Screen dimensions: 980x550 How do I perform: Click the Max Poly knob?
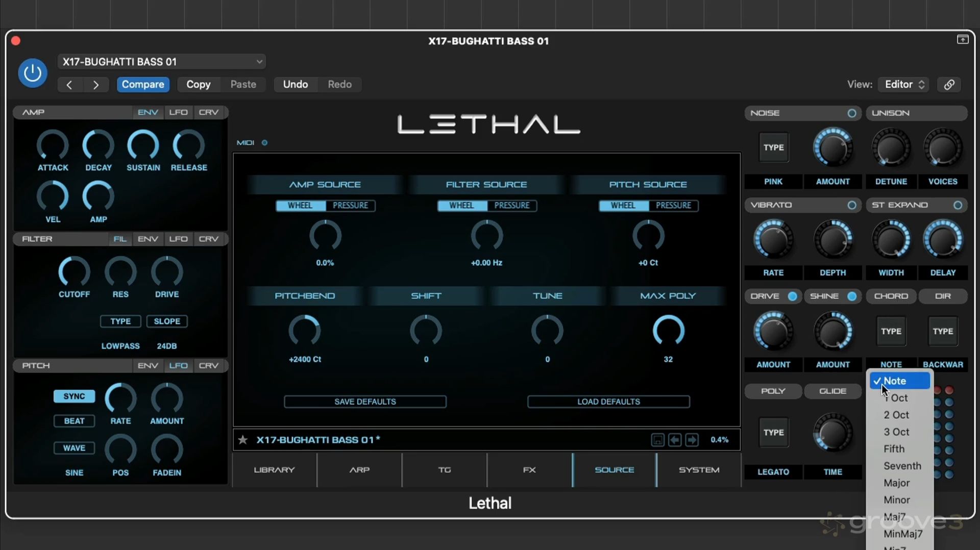668,331
